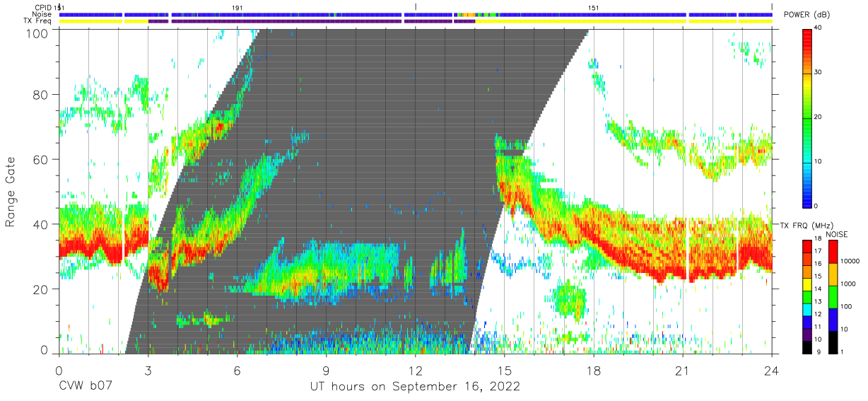Click the 'CVW b07' radar beam label

point(86,387)
